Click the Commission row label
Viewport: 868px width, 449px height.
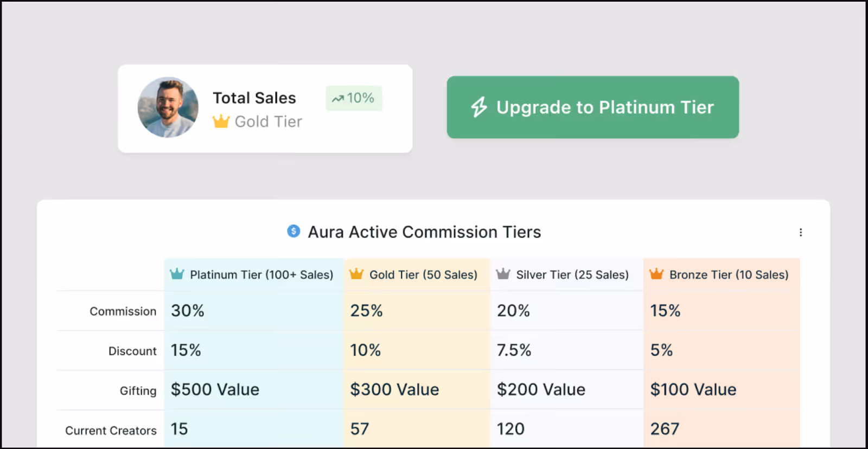click(x=123, y=311)
